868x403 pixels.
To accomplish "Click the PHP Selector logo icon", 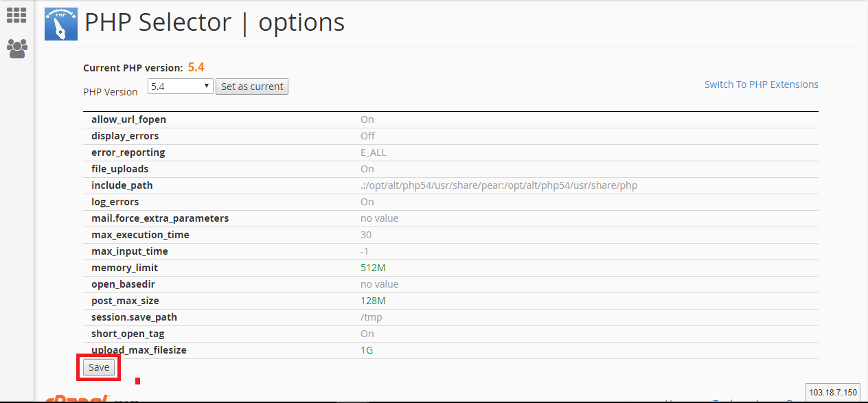I will click(61, 24).
